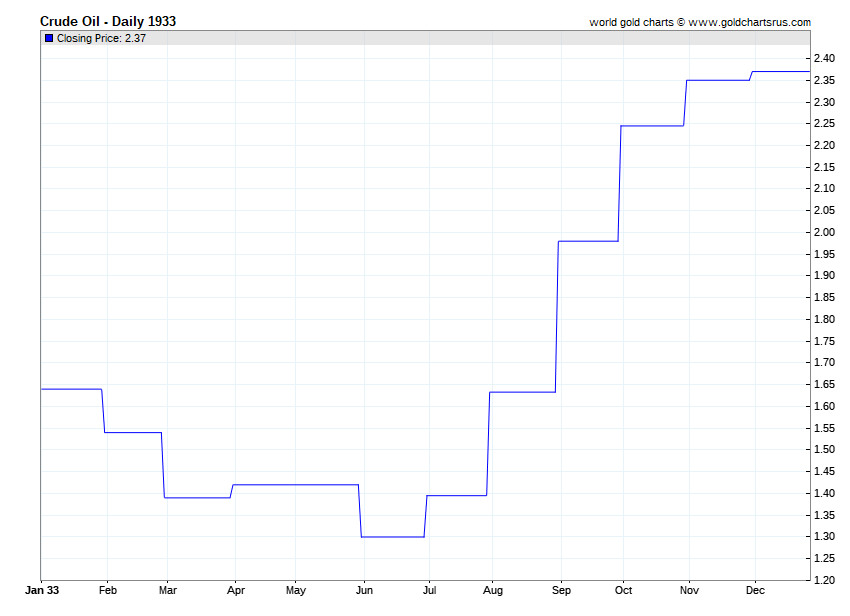Click the 1.55 price axis label
The height and width of the screenshot is (616, 850).
click(x=825, y=428)
